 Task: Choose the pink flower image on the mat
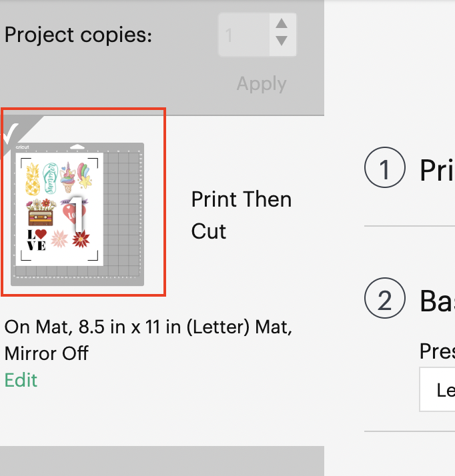pyautogui.click(x=59, y=238)
